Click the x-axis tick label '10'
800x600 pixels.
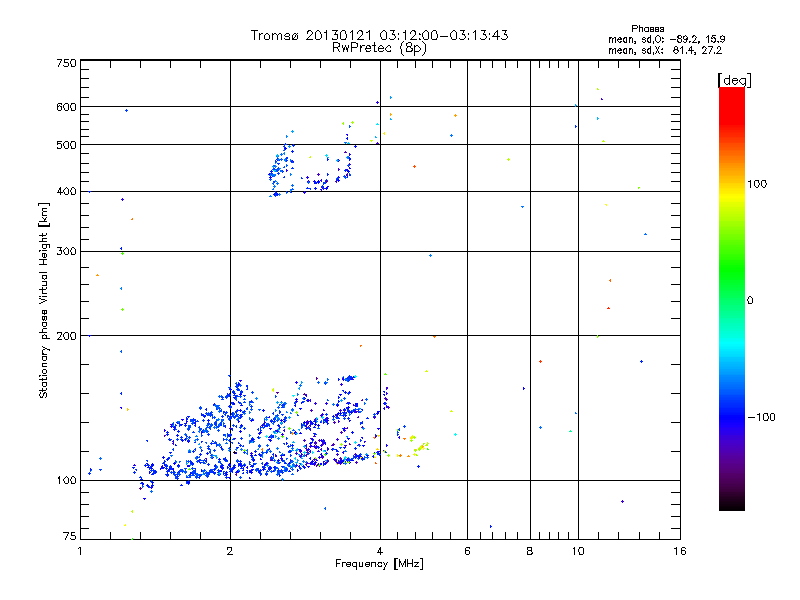[578, 551]
